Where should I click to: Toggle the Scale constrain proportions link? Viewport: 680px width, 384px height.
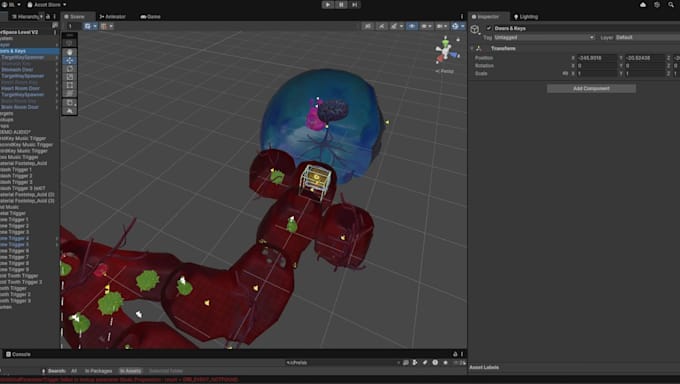[565, 73]
